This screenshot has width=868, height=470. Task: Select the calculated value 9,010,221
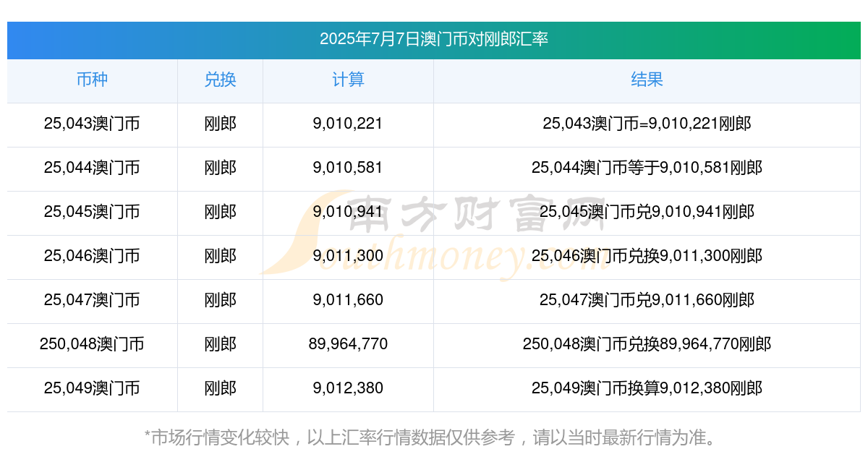click(348, 124)
